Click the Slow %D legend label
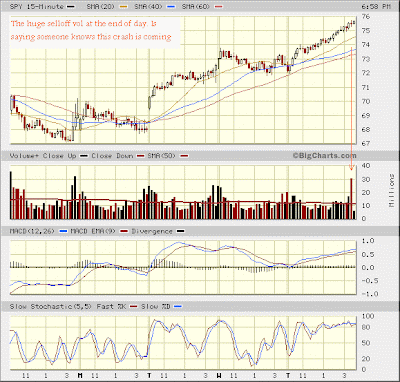This screenshot has width=400, height=382. coord(155,306)
